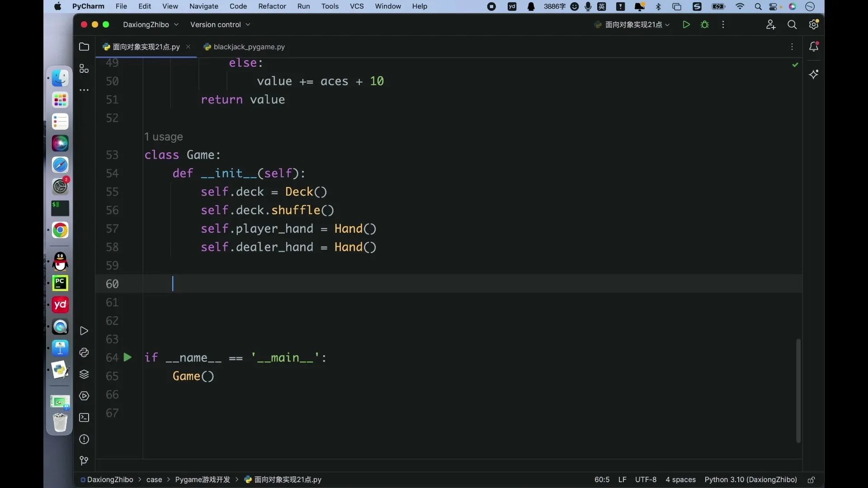Change Python 3.10 interpreter in status bar
The width and height of the screenshot is (868, 488).
pyautogui.click(x=750, y=479)
